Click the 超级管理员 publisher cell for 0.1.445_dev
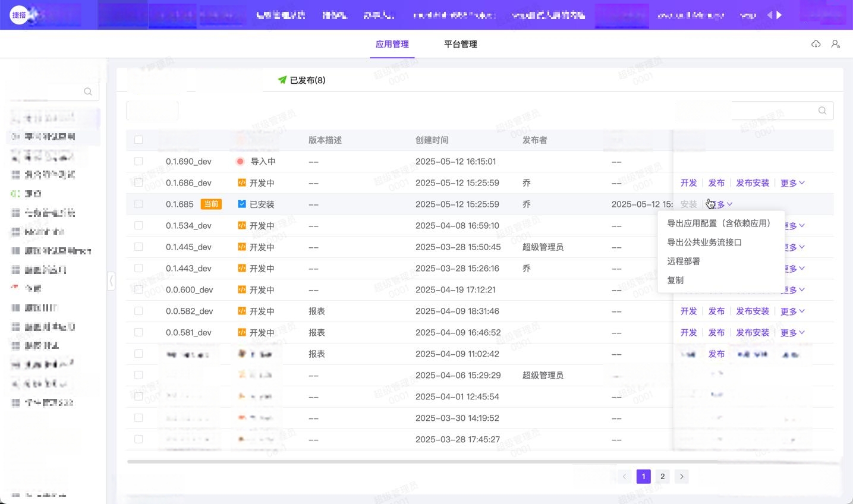The height and width of the screenshot is (504, 853). [543, 247]
